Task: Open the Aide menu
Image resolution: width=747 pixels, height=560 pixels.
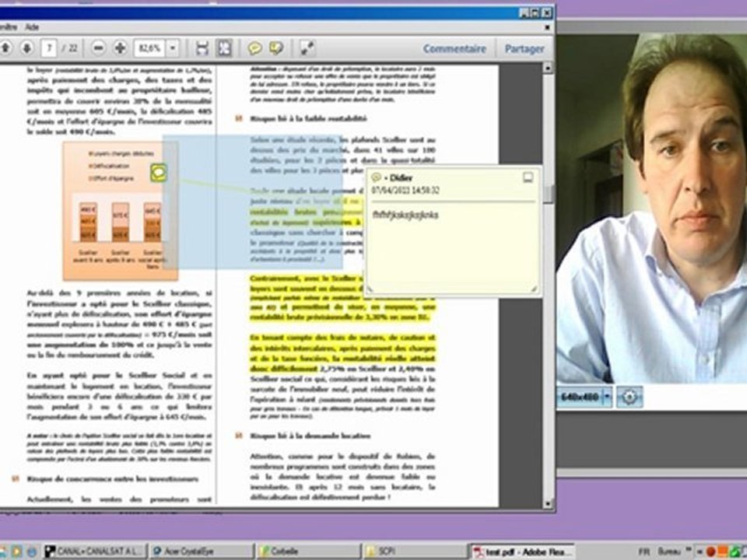Action: 32,27
